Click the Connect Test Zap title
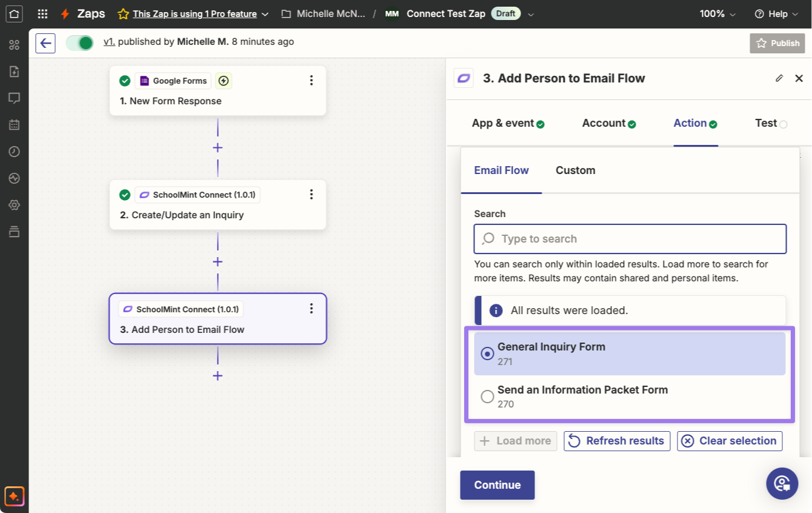This screenshot has width=812, height=513. pos(446,13)
